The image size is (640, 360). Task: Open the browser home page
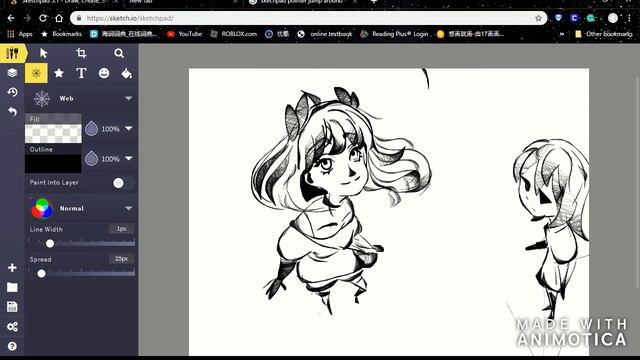pyautogui.click(x=59, y=18)
